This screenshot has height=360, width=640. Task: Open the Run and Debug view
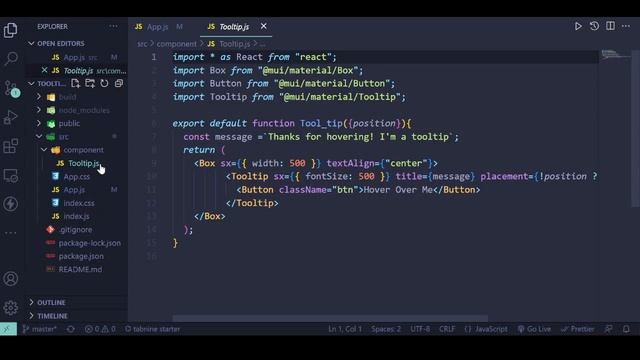(x=11, y=117)
